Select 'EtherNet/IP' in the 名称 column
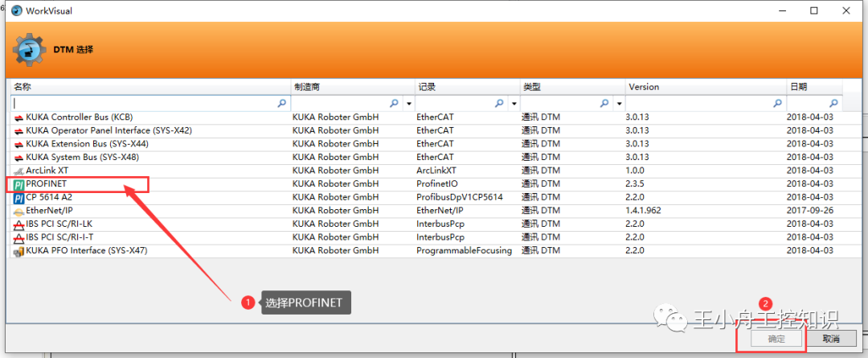 tap(49, 211)
